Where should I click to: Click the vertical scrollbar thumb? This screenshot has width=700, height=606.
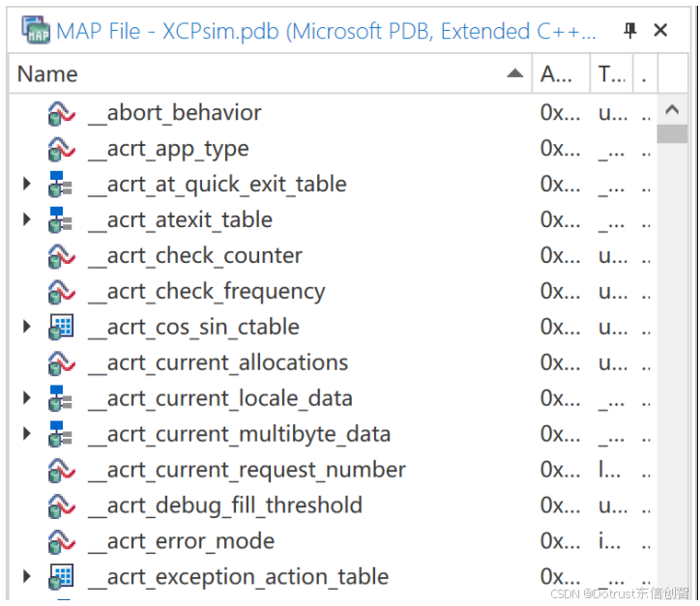[672, 134]
